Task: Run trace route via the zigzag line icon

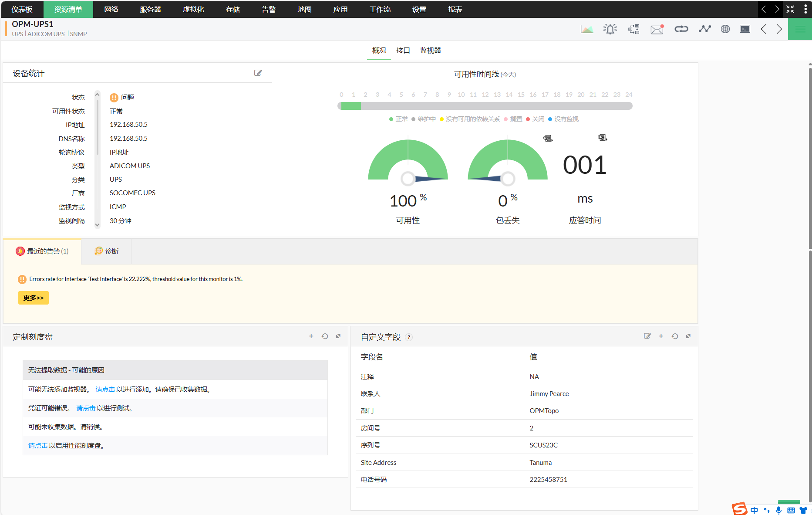Action: [x=704, y=29]
